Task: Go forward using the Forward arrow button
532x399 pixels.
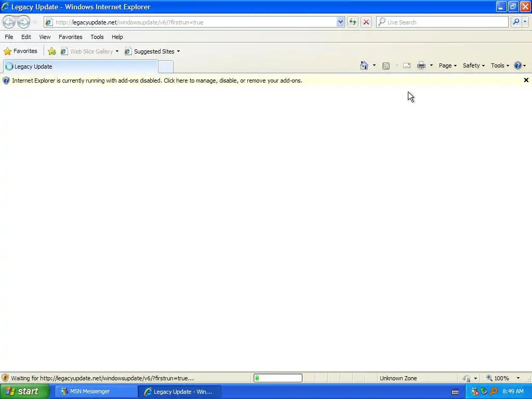Action: coord(23,22)
